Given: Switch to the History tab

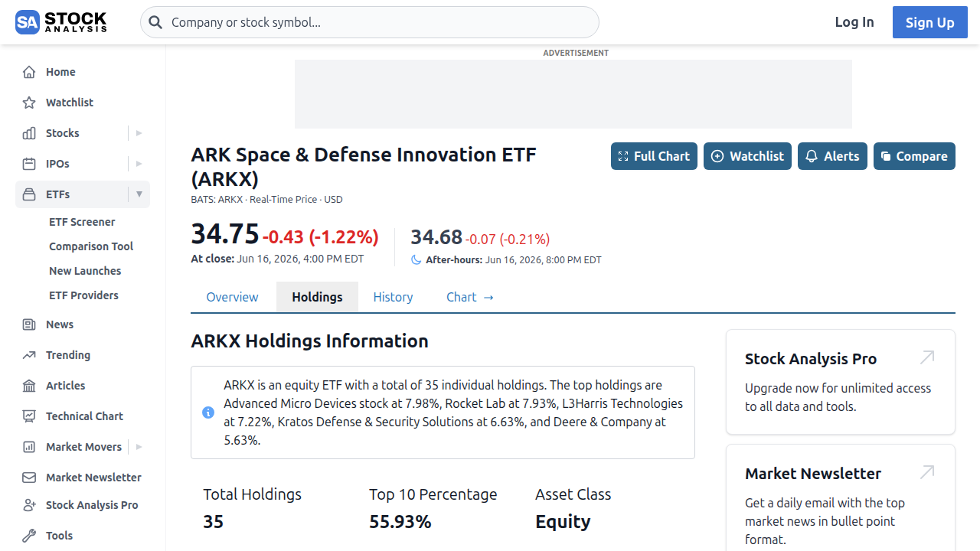Looking at the screenshot, I should (393, 297).
